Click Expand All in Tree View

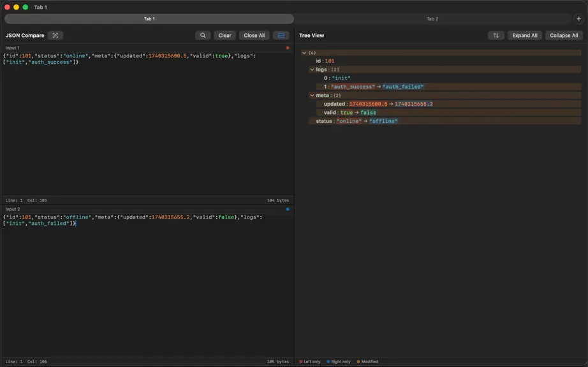tap(525, 35)
